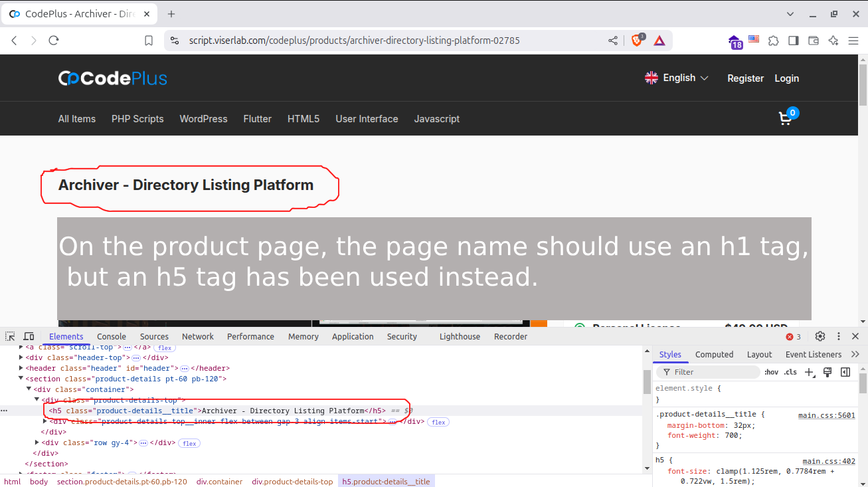
Task: Click the US flag extension icon
Action: 754,39
